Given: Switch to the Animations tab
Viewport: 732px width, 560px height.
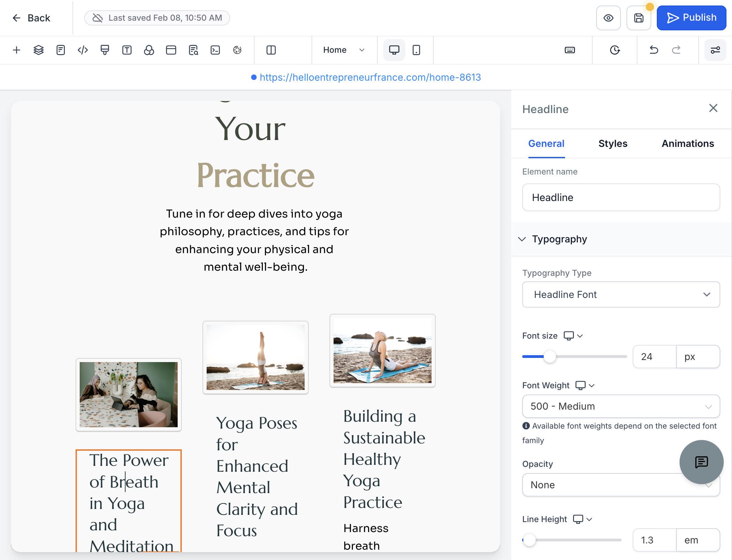Looking at the screenshot, I should point(688,143).
